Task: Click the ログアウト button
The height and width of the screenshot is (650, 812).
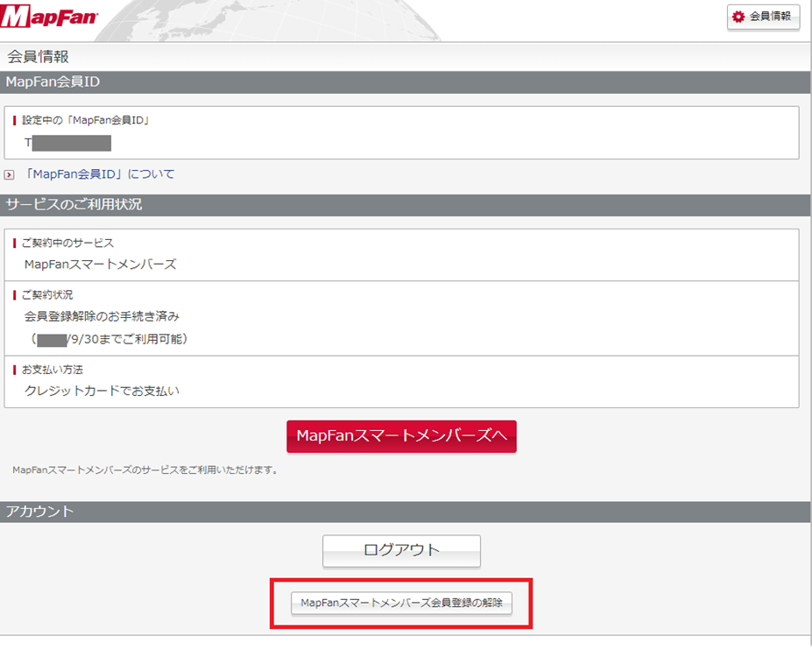Action: click(x=401, y=550)
